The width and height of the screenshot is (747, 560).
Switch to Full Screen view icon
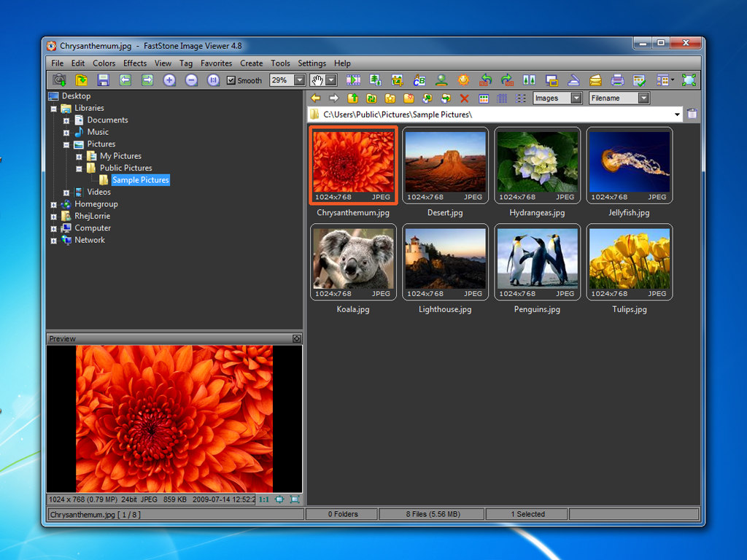coord(689,80)
